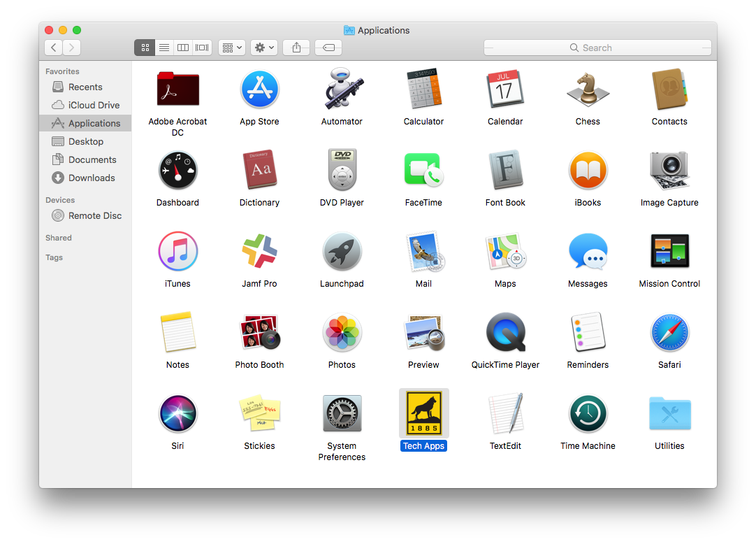Select the Calculator app icon
The width and height of the screenshot is (756, 544).
point(424,88)
